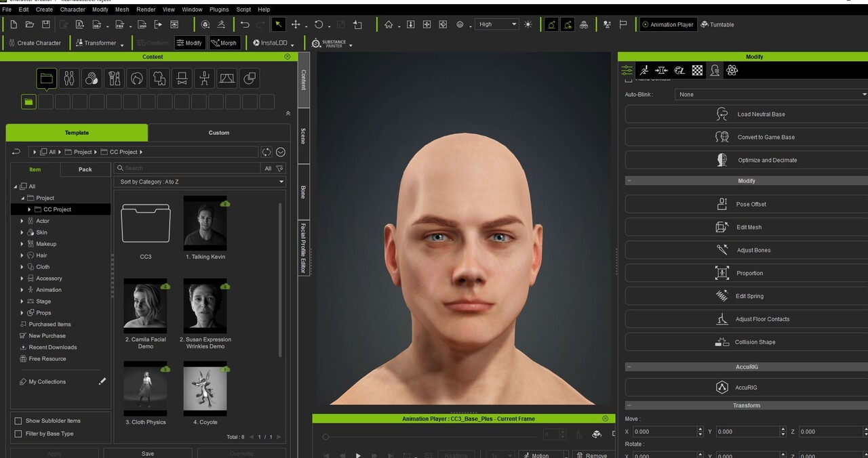Click the Collision Shape button
Screen dimensions: 868x458
point(746,342)
